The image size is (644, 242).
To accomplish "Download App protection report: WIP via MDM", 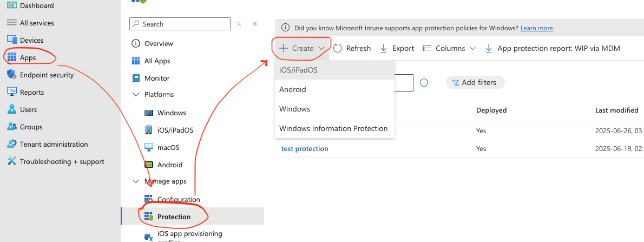I will 553,48.
